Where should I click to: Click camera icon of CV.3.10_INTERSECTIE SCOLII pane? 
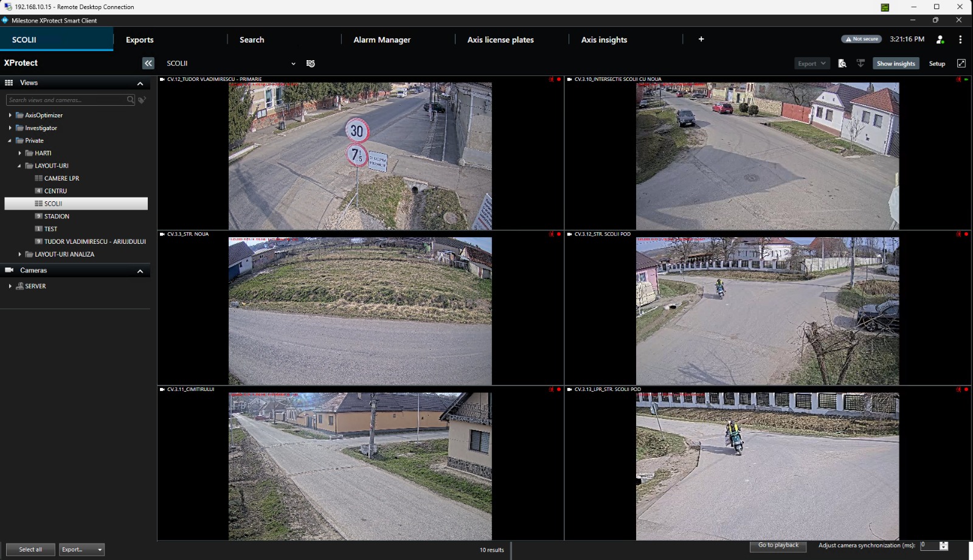tap(570, 79)
